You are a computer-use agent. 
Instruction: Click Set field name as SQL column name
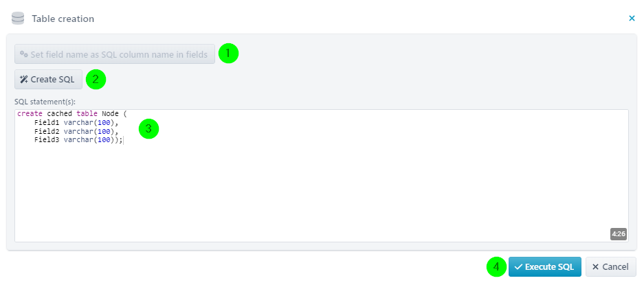[x=115, y=54]
